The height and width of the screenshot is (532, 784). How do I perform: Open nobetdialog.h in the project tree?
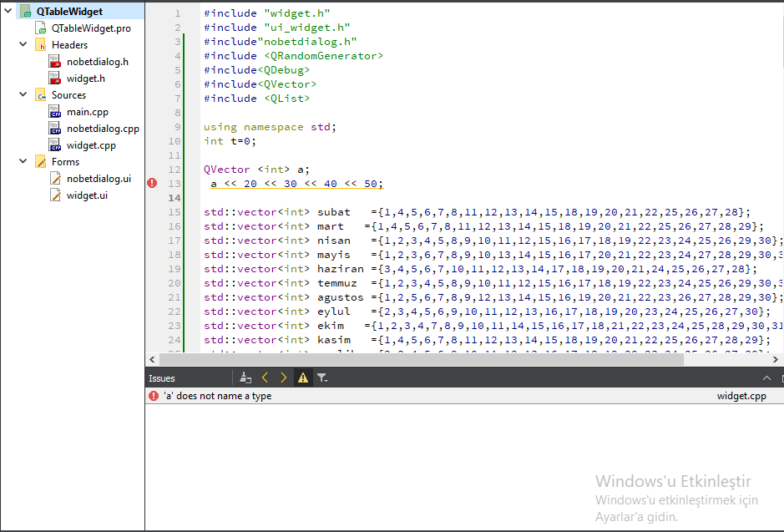click(97, 62)
